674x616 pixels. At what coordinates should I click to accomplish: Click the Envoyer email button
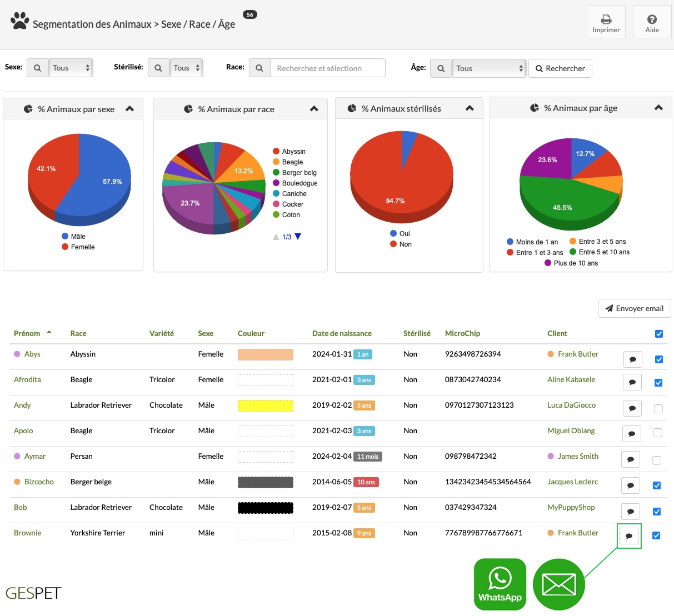pyautogui.click(x=635, y=308)
